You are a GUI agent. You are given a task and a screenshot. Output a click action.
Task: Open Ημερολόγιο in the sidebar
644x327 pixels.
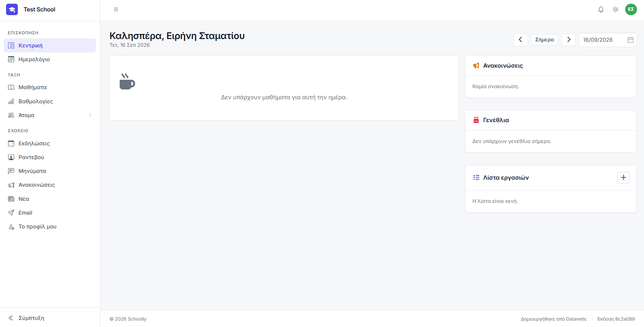pyautogui.click(x=50, y=59)
